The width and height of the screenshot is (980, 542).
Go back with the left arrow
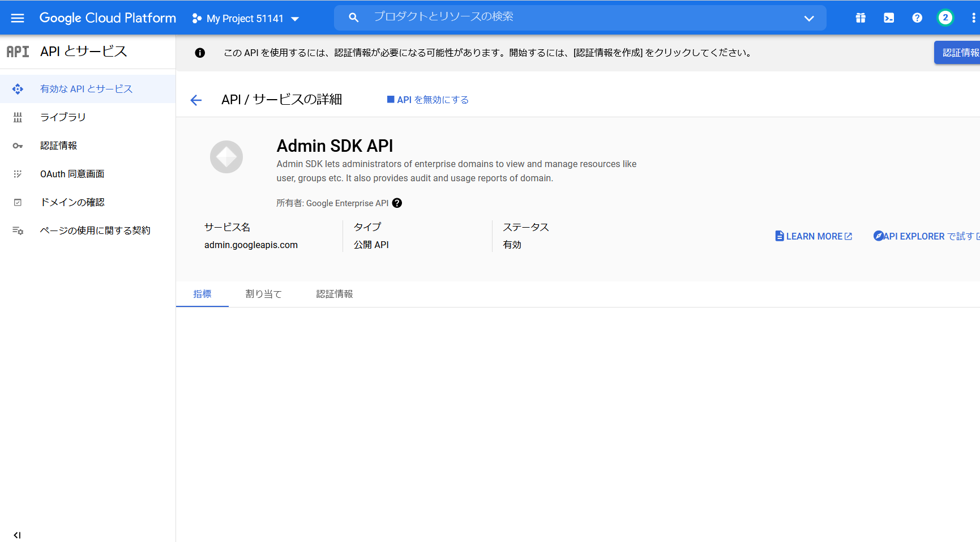click(196, 100)
